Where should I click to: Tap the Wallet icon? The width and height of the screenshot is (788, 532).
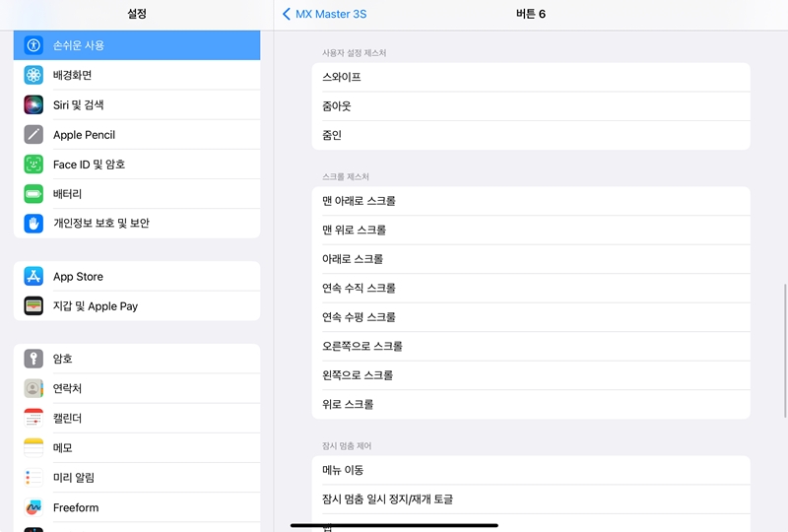click(x=33, y=305)
